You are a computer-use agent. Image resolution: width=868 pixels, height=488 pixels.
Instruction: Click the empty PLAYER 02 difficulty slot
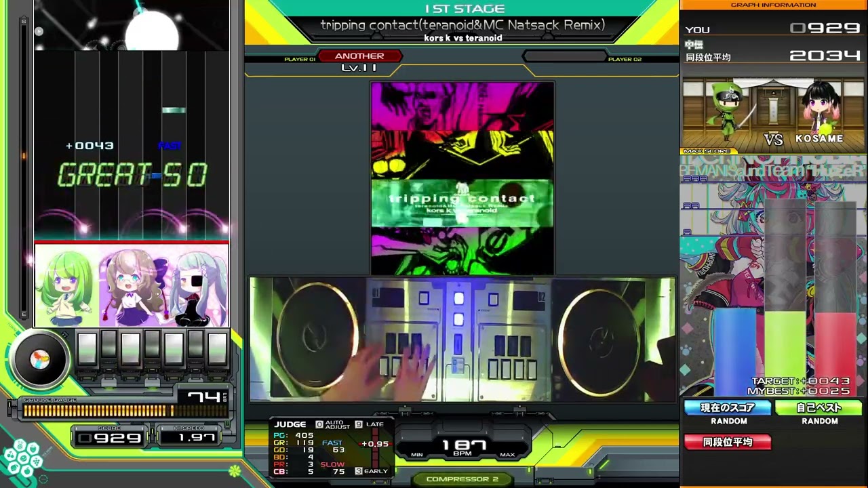[x=564, y=56]
